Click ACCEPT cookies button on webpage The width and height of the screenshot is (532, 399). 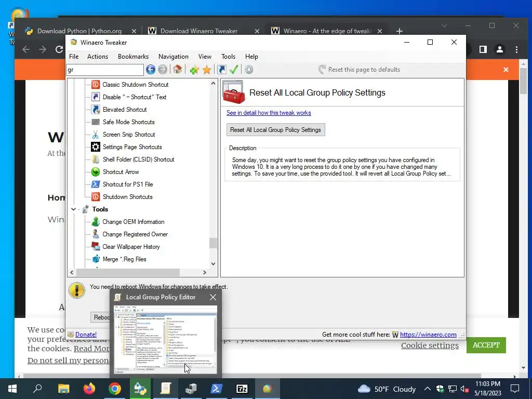486,345
